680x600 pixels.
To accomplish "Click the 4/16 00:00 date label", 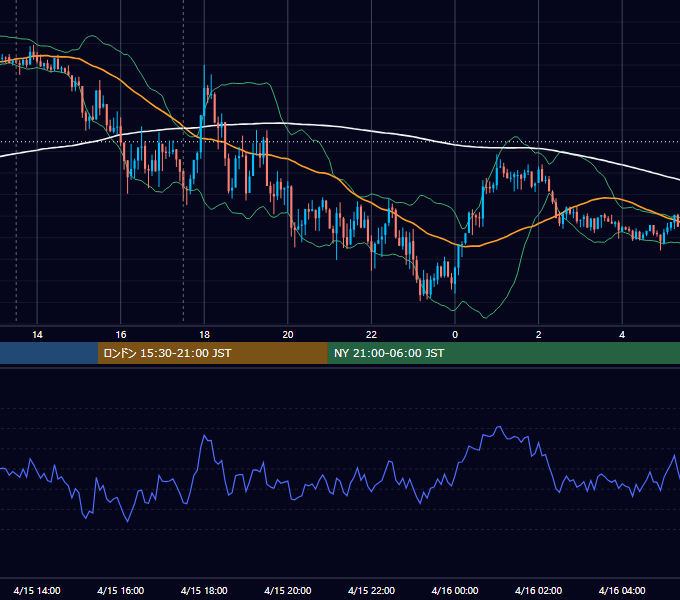I will [455, 590].
